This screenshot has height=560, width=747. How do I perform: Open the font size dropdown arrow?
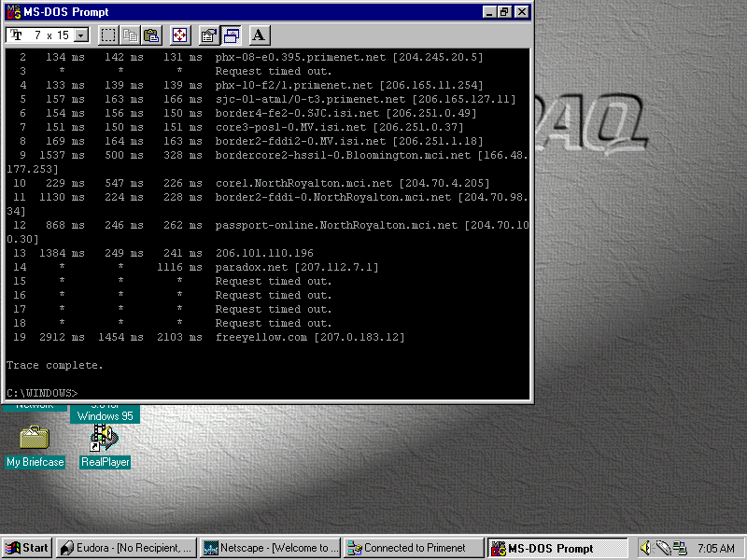click(81, 35)
